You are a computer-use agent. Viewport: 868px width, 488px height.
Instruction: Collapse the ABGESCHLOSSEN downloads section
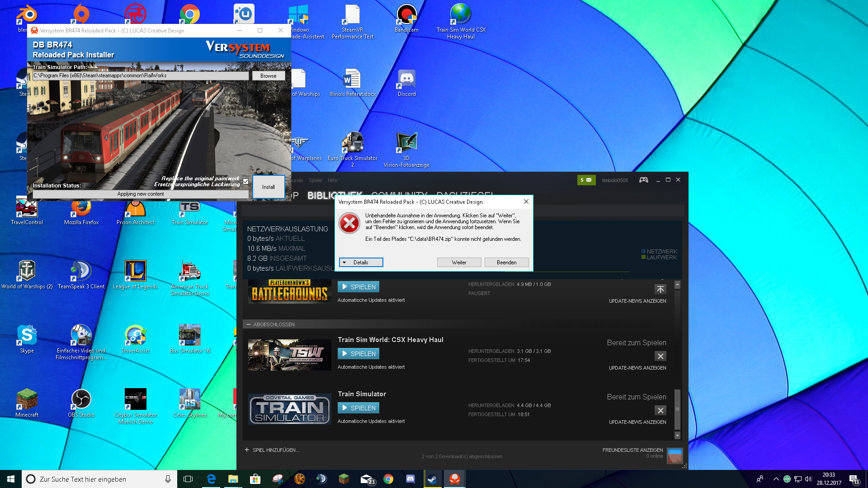click(248, 324)
